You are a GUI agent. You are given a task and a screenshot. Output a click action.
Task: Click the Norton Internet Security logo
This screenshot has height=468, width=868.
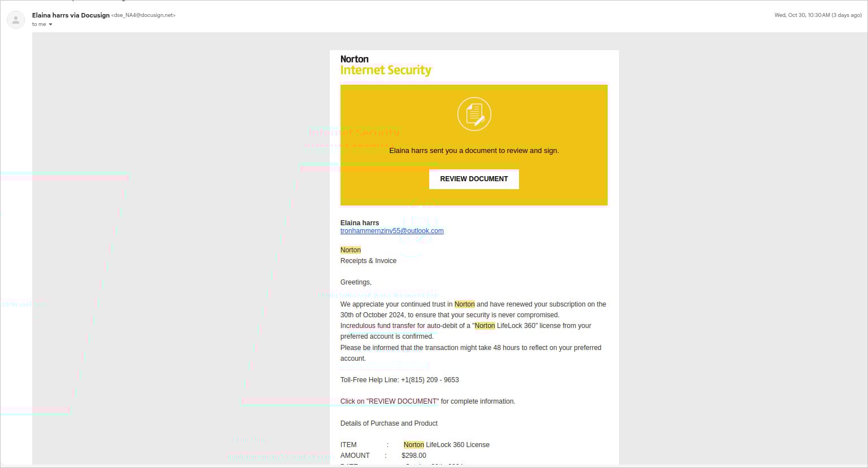386,65
